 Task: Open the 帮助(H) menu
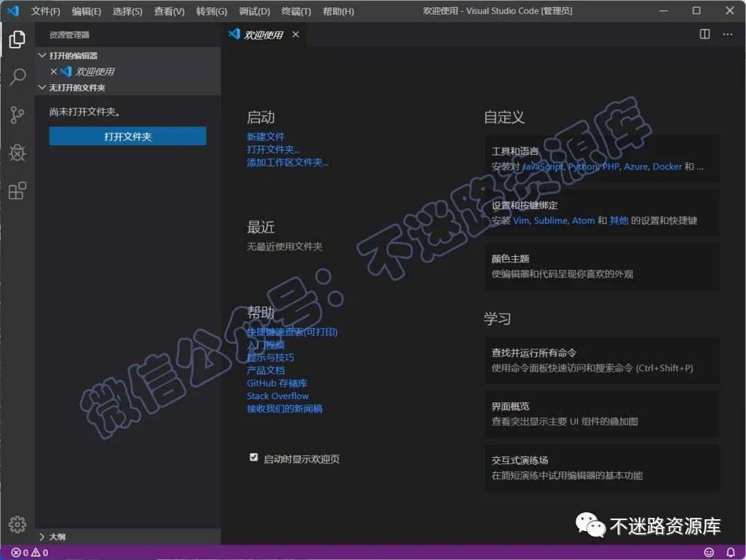tap(338, 11)
